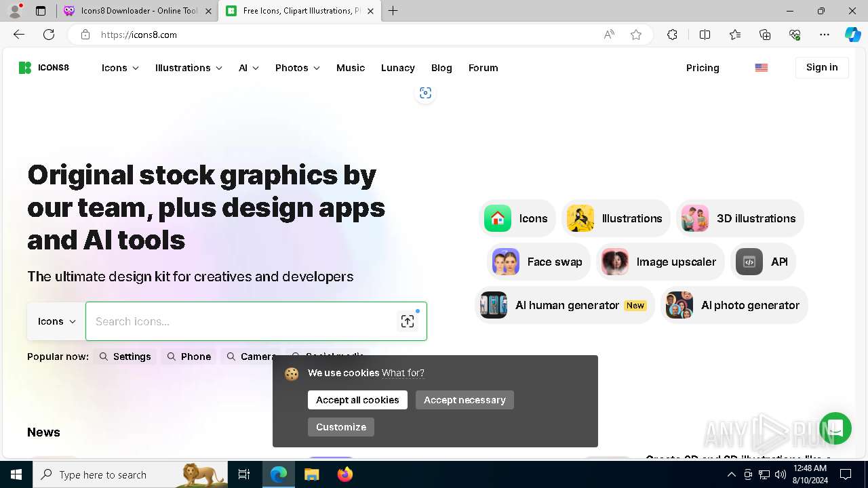Click the search-by-image icon in search box
868x488 pixels.
pyautogui.click(x=407, y=321)
